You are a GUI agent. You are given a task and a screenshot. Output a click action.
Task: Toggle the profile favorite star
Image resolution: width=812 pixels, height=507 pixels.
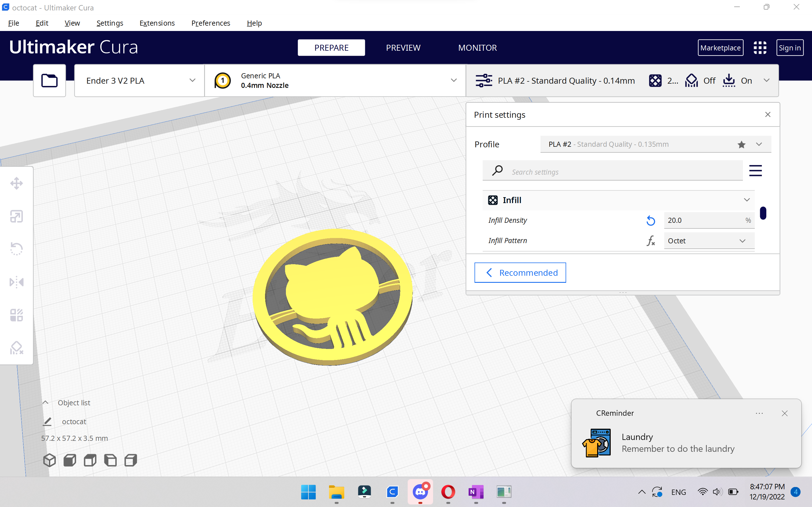pyautogui.click(x=742, y=144)
